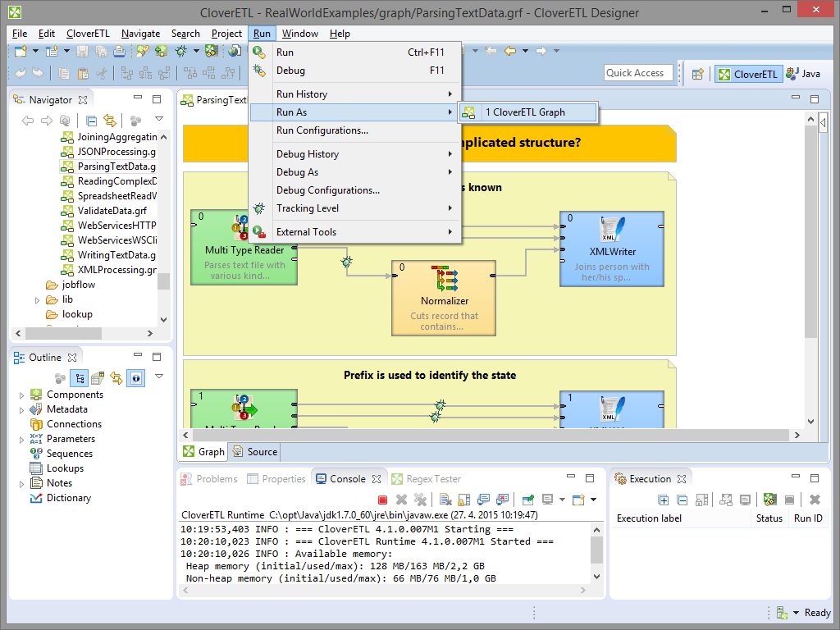
Task: Open ValidateData.grf in Navigator
Action: pyautogui.click(x=112, y=211)
